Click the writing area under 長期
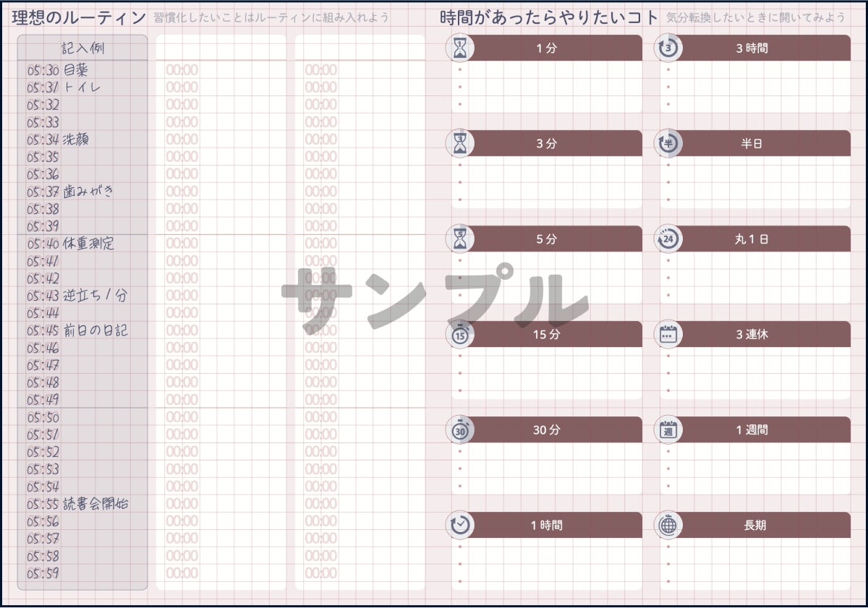Viewport: 868px width, 608px height. click(755, 564)
